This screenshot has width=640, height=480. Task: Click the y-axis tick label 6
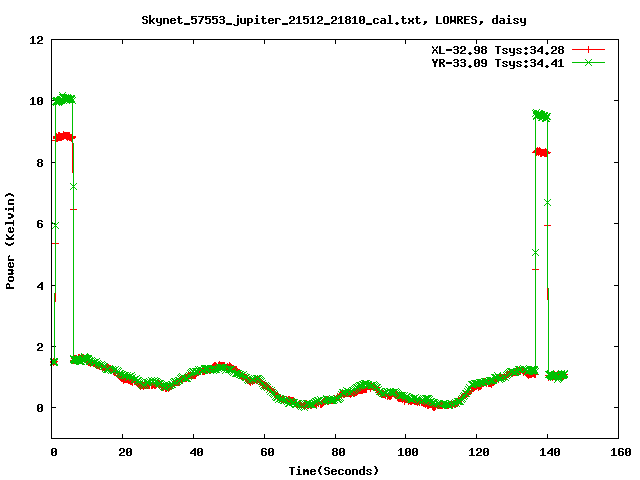(x=40, y=224)
